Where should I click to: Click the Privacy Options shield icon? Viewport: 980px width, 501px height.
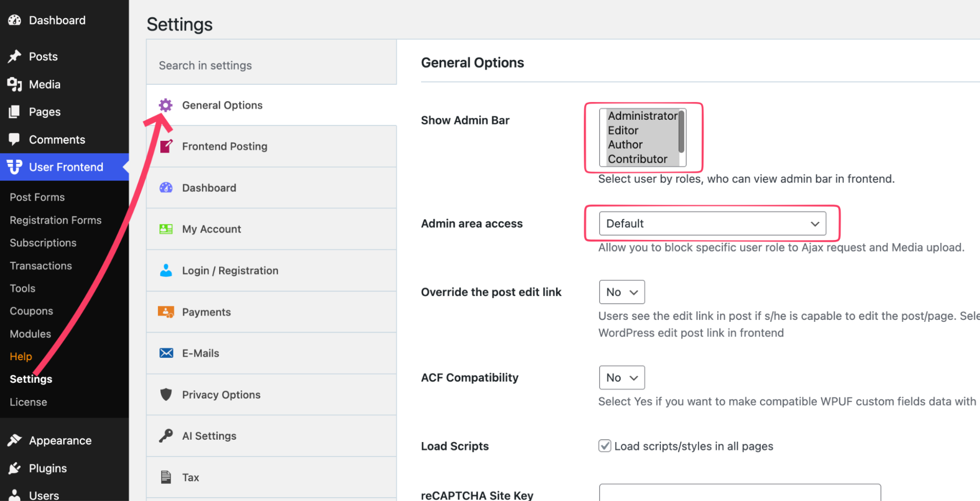click(166, 395)
